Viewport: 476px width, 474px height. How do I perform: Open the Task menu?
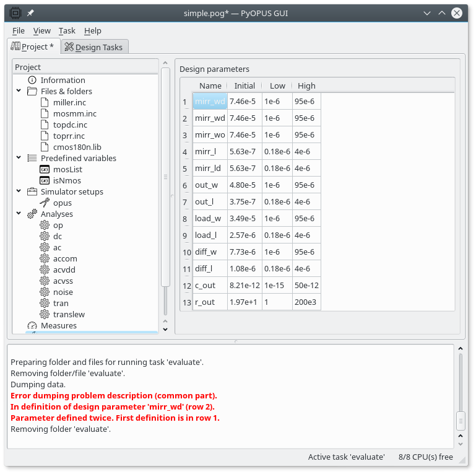click(67, 30)
